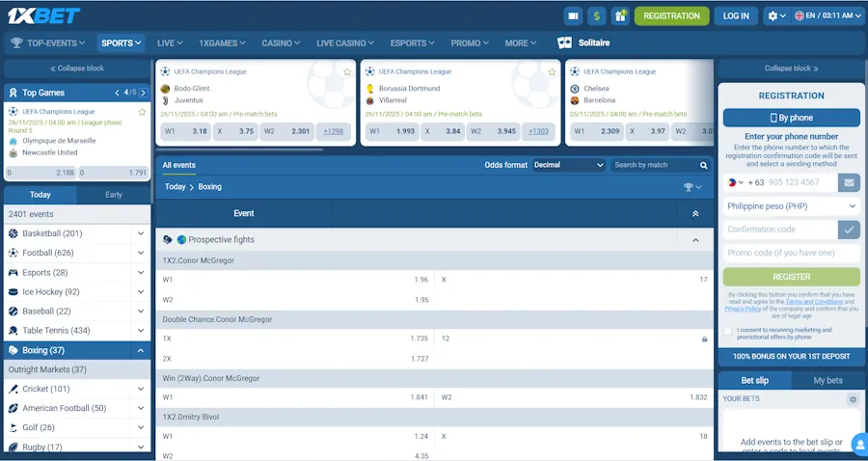Favorite the Bodo-Glimt vs Juventus card star
This screenshot has height=461, width=868.
click(347, 72)
